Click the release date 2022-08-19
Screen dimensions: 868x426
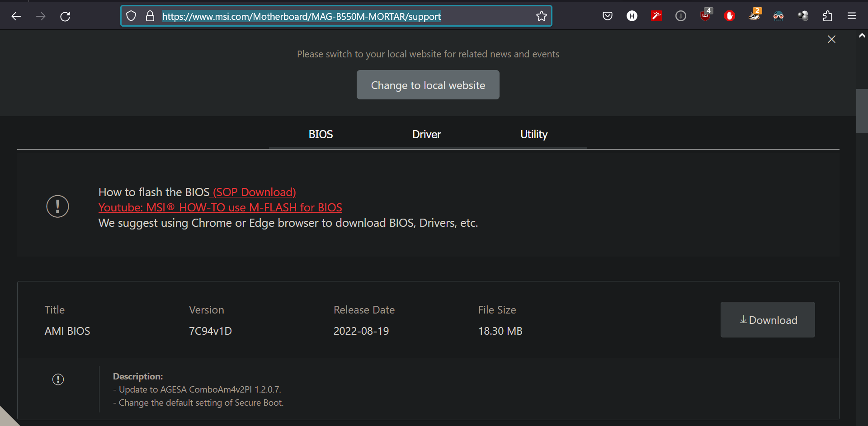[361, 331]
